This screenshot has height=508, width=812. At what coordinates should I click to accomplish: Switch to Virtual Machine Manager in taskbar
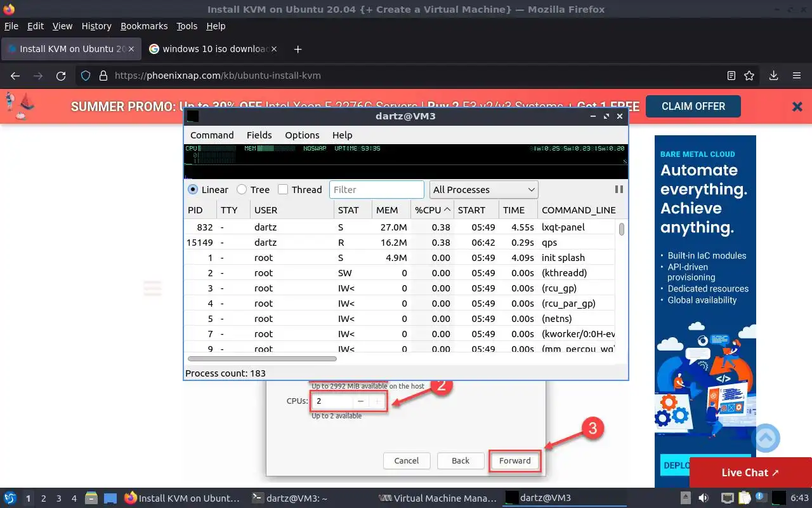click(x=438, y=498)
